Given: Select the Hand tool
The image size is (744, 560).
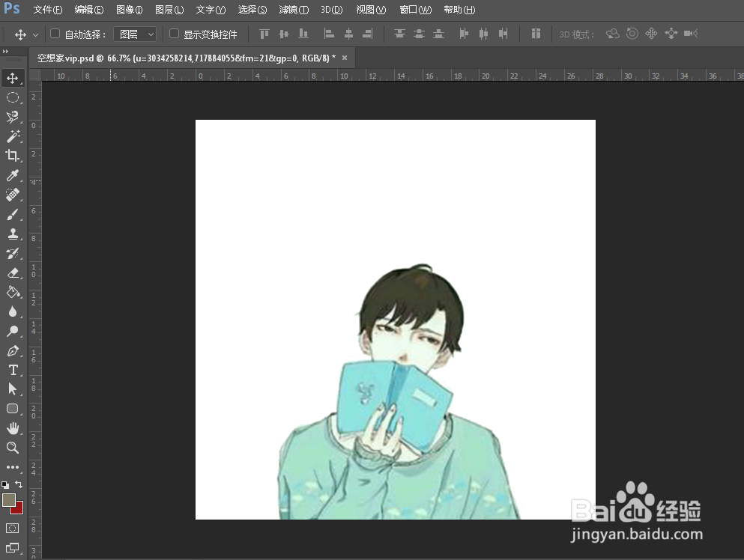Looking at the screenshot, I should 13,428.
